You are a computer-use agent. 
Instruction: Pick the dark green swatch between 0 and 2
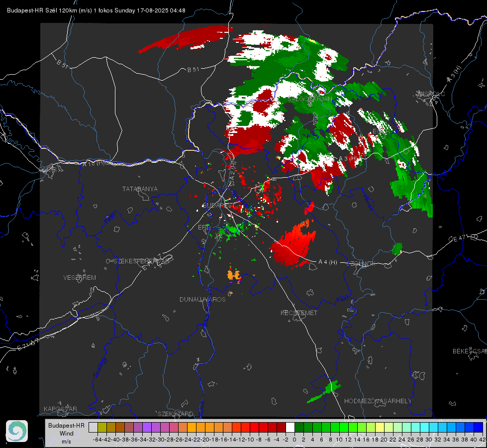click(x=299, y=427)
